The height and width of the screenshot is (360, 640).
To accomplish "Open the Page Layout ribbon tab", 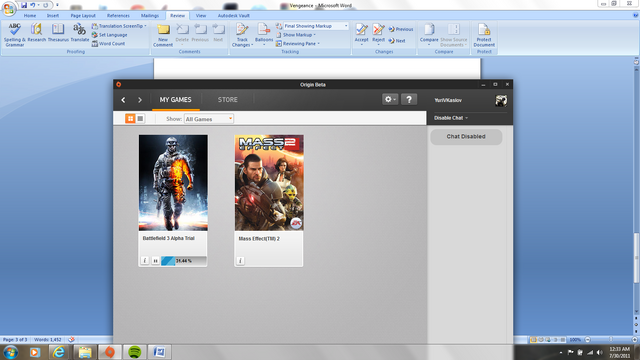I will 83,16.
